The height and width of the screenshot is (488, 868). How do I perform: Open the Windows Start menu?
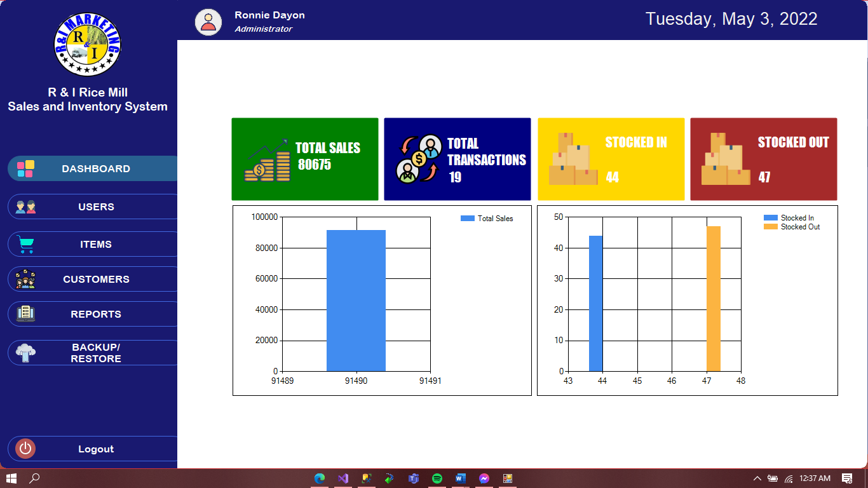click(x=11, y=478)
